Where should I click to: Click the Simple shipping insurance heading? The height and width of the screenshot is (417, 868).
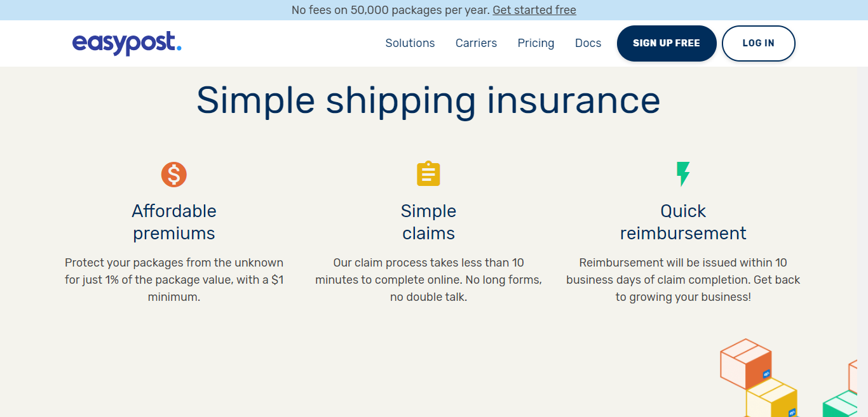(x=428, y=100)
